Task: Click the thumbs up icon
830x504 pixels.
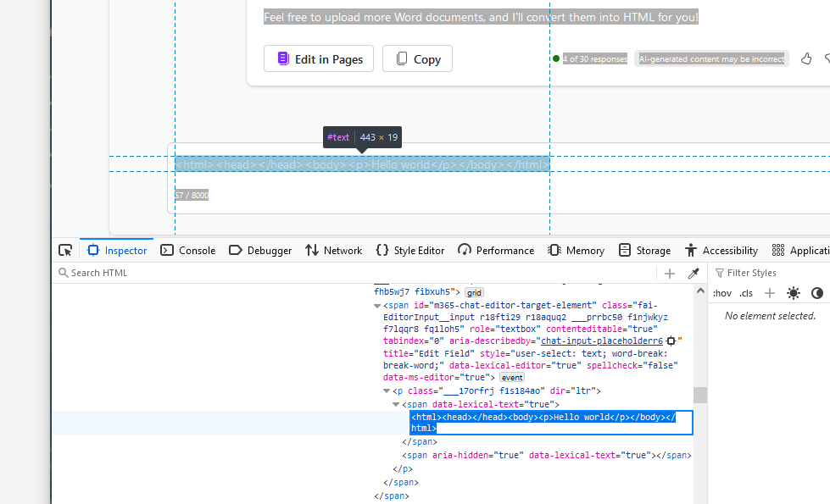Action: tap(806, 58)
